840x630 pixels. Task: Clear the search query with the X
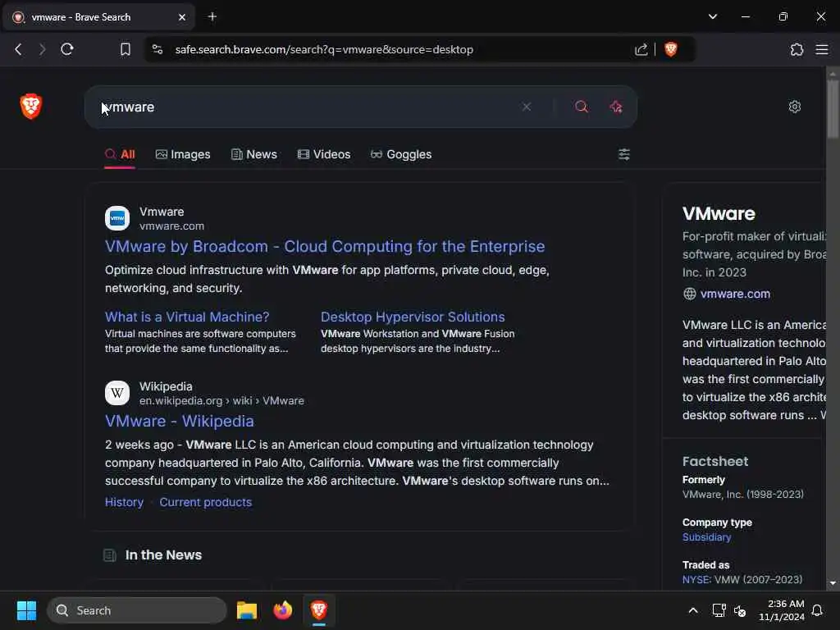[x=527, y=107]
